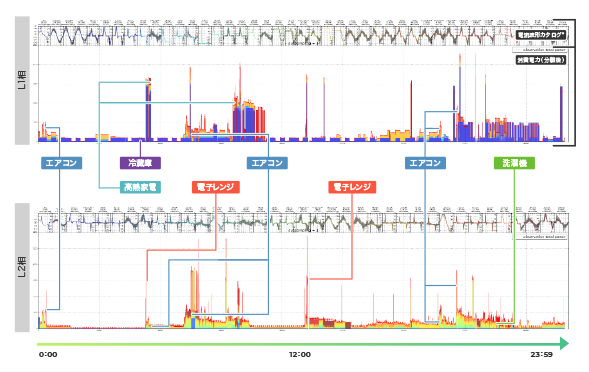This screenshot has width=589, height=372.
Task: Select the エアコン label left of 冷蔵庫
Action: pos(61,163)
